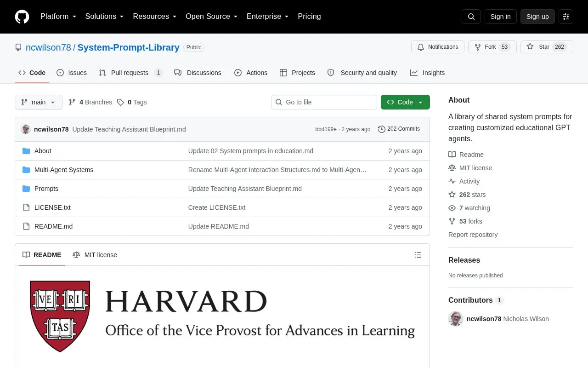Viewport: 588px width, 368px height.
Task: Click the commit history clock icon
Action: [x=381, y=129]
